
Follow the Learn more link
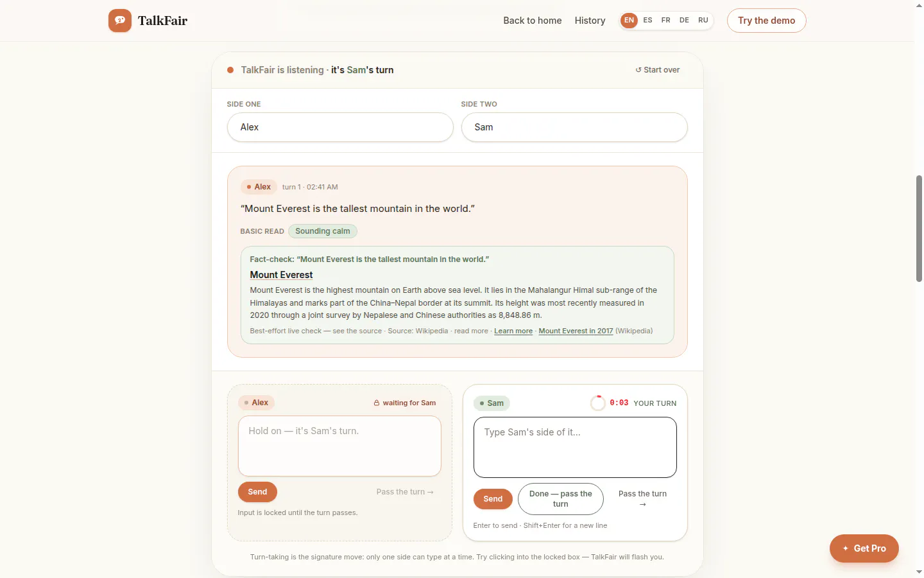pyautogui.click(x=513, y=331)
